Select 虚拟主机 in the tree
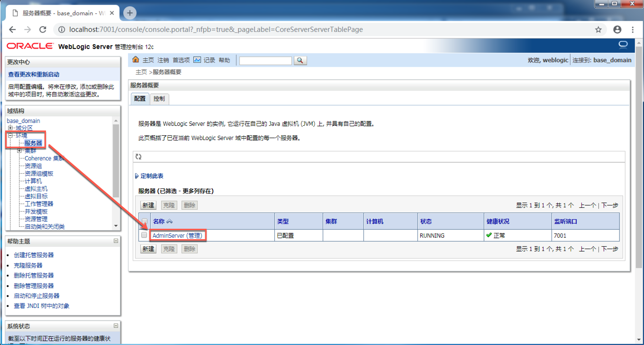The height and width of the screenshot is (345, 644). pyautogui.click(x=36, y=189)
